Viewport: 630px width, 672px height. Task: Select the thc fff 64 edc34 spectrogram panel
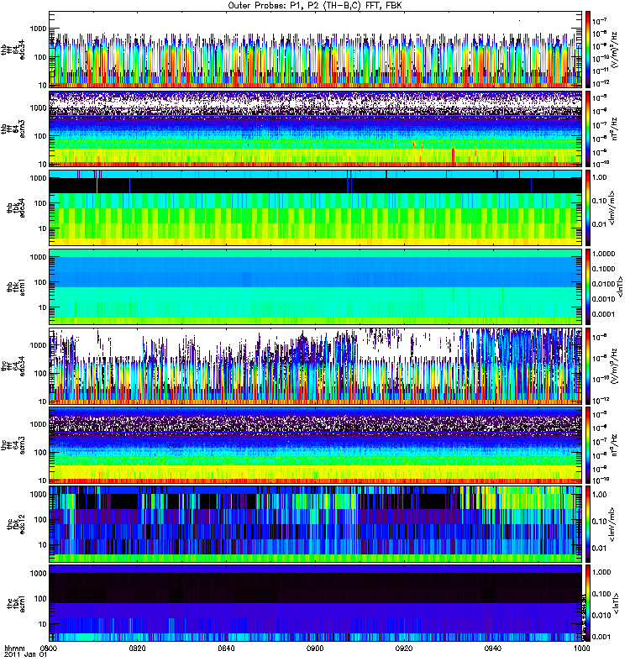[x=315, y=365]
